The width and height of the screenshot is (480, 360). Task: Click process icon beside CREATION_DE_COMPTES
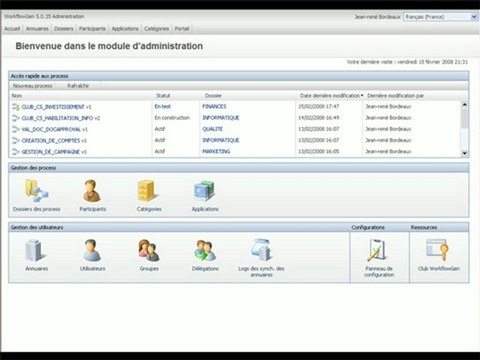point(16,141)
